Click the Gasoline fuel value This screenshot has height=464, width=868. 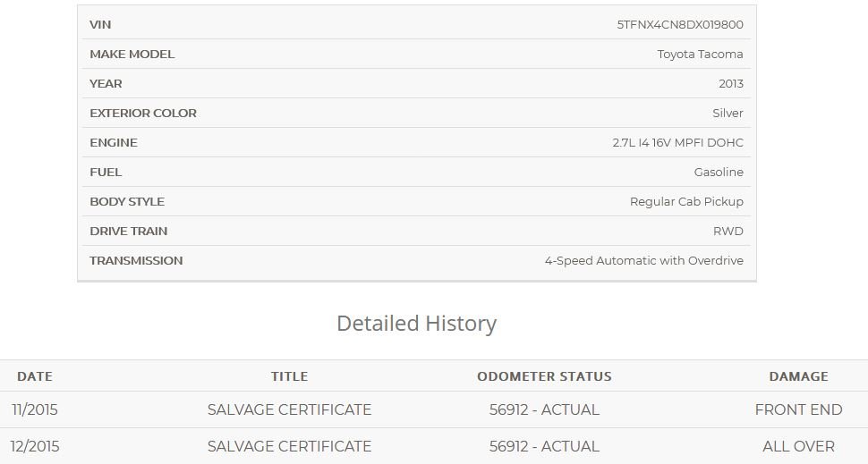point(719,172)
